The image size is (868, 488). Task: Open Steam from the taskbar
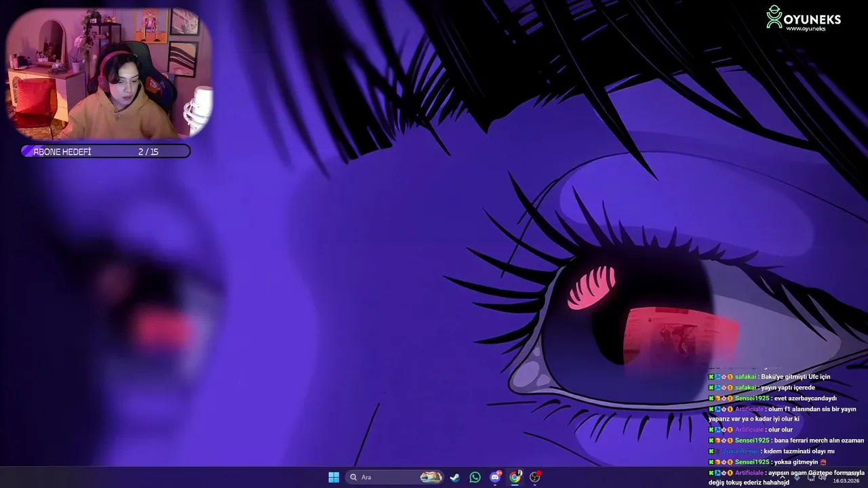[x=455, y=477]
